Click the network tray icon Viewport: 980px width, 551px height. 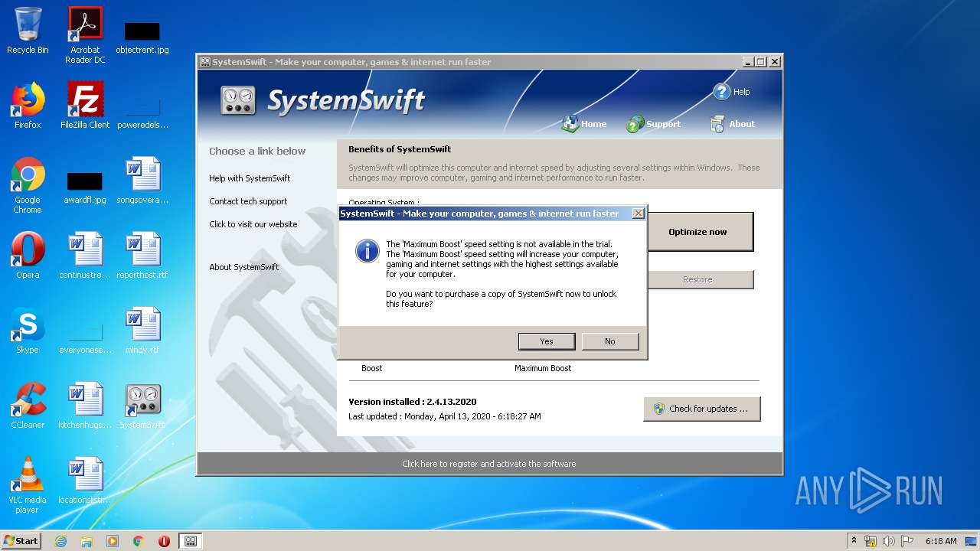pos(871,541)
